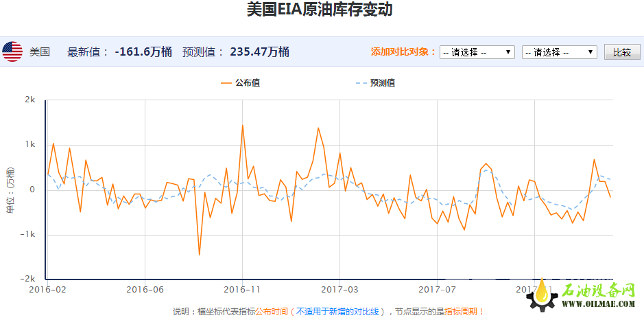
Task: Click the 指标周期 text in the note
Action: (x=461, y=311)
